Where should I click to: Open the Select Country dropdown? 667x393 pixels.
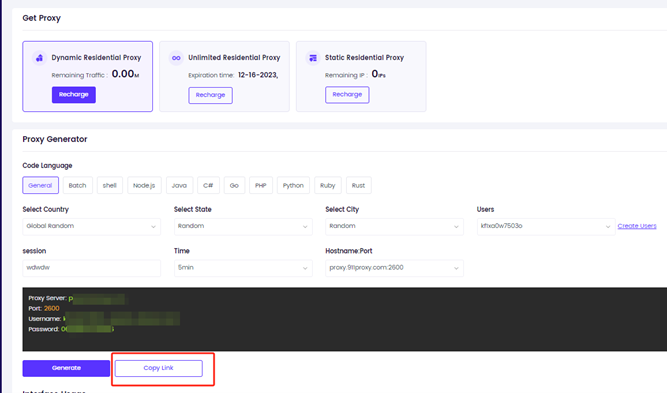pyautogui.click(x=91, y=226)
